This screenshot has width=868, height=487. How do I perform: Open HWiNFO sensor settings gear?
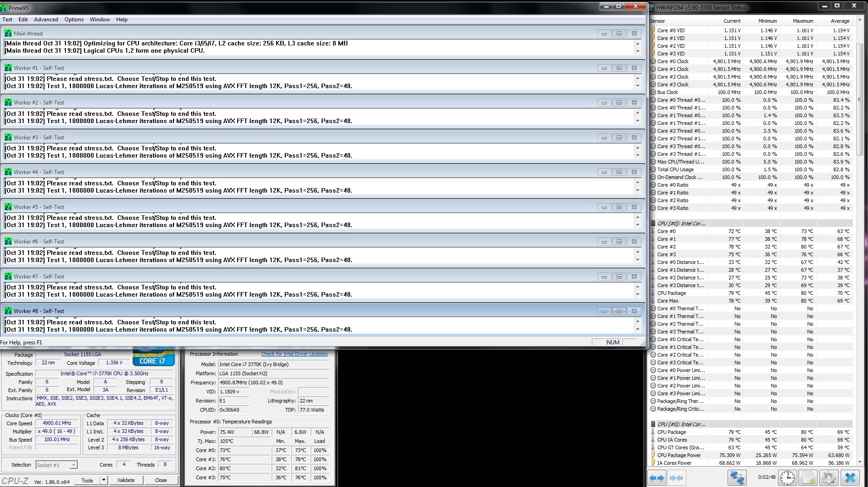point(829,478)
